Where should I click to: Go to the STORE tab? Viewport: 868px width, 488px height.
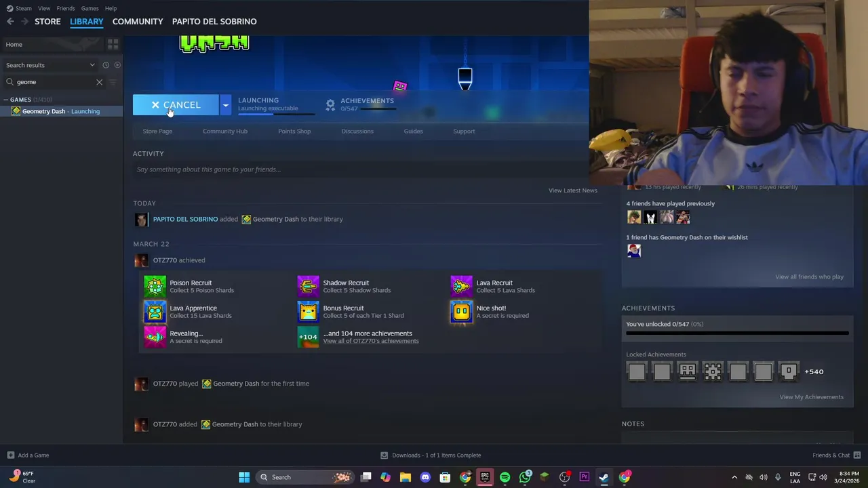[47, 22]
